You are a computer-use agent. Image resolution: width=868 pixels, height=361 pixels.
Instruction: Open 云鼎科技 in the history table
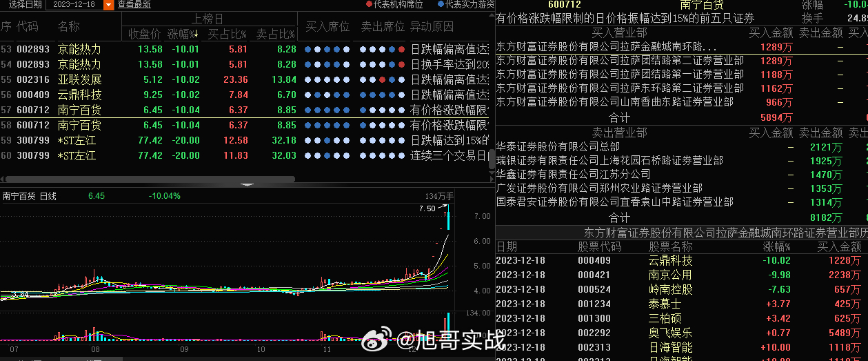coord(670,260)
